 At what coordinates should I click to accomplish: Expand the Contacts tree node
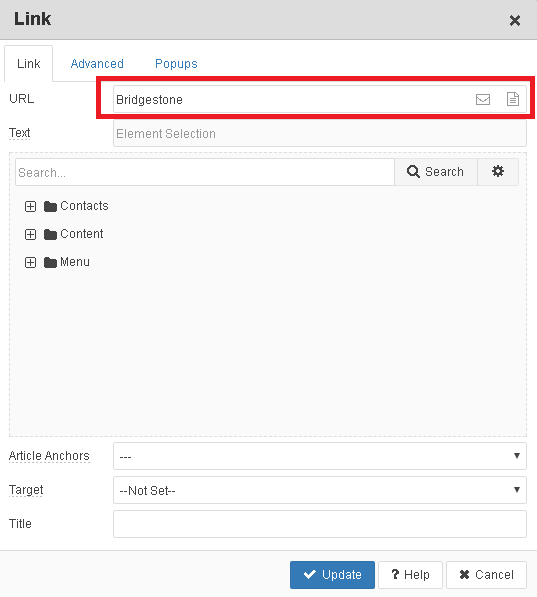pyautogui.click(x=30, y=206)
